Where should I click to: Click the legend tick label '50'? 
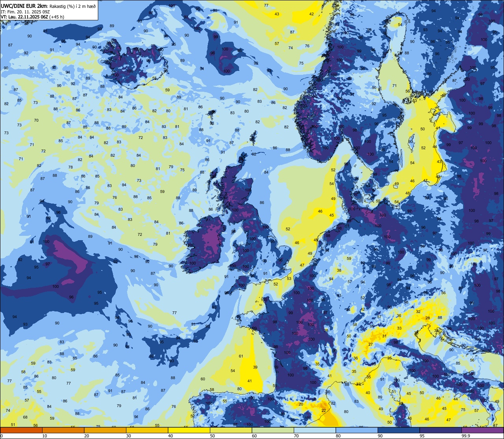(x=212, y=436)
